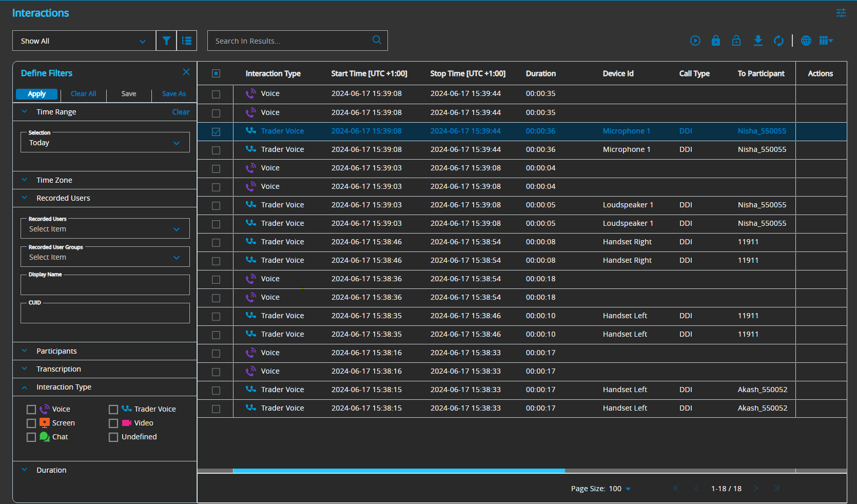Click the Trader Voice icon for Akash_550052 last row

tap(251, 408)
